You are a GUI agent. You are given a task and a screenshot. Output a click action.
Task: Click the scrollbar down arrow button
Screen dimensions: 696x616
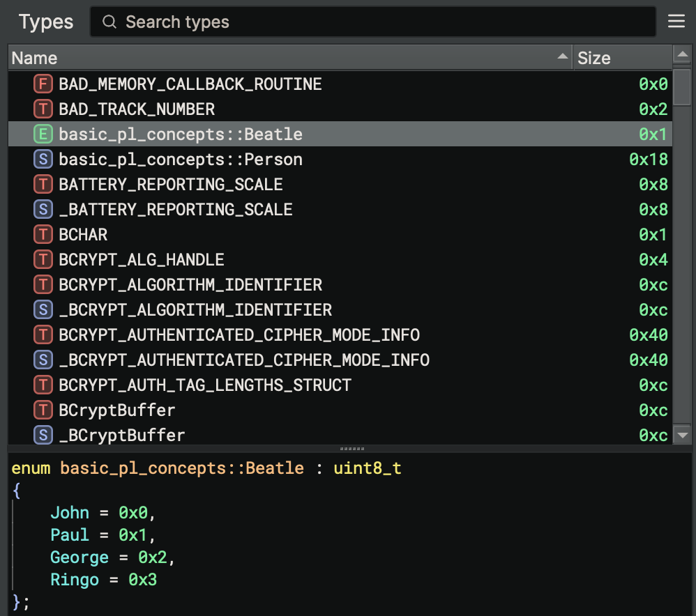pos(681,436)
